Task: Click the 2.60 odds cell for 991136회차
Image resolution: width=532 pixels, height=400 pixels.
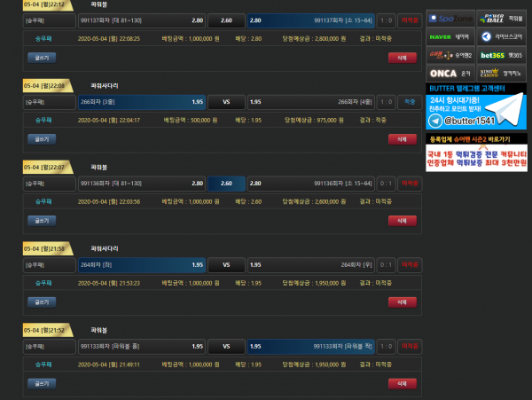Action: click(x=226, y=184)
